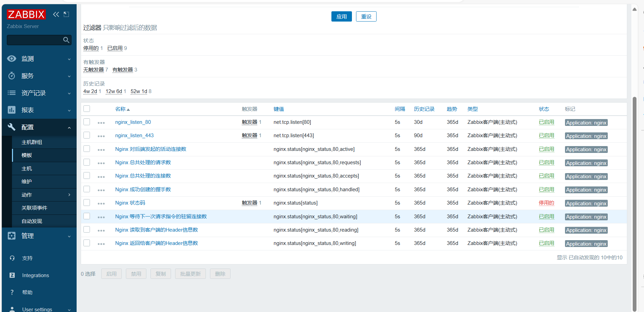Click the Z icon for Integrations
The height and width of the screenshot is (312, 644).
coord(12,275)
